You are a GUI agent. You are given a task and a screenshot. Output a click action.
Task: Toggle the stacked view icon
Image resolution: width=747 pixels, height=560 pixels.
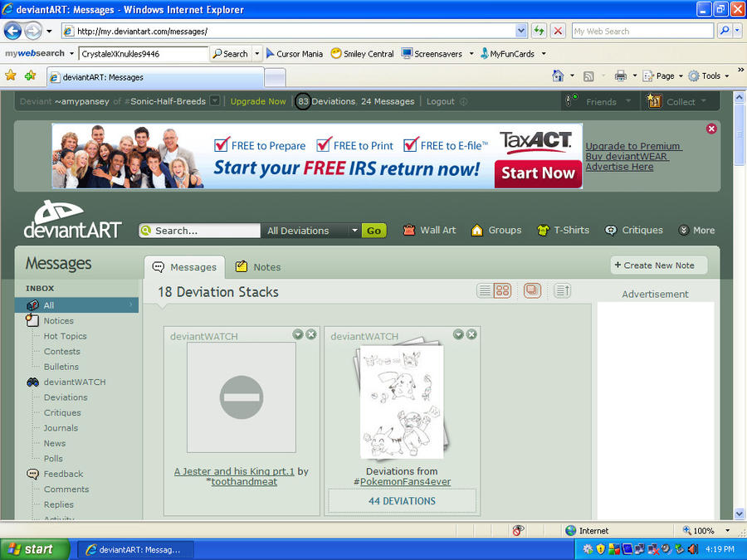coord(532,290)
